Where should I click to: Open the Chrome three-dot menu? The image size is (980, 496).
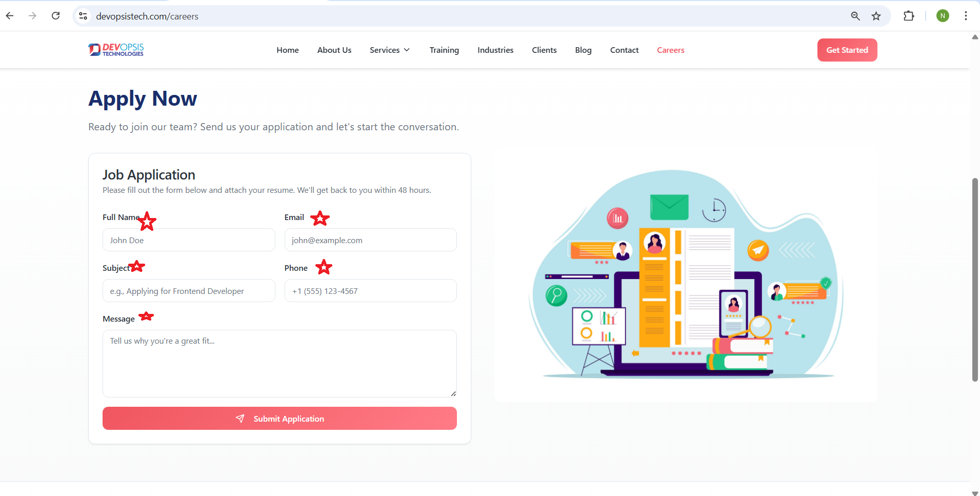click(966, 16)
